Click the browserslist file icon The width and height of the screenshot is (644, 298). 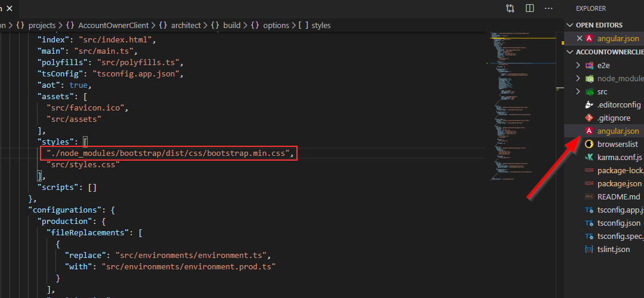click(x=589, y=144)
